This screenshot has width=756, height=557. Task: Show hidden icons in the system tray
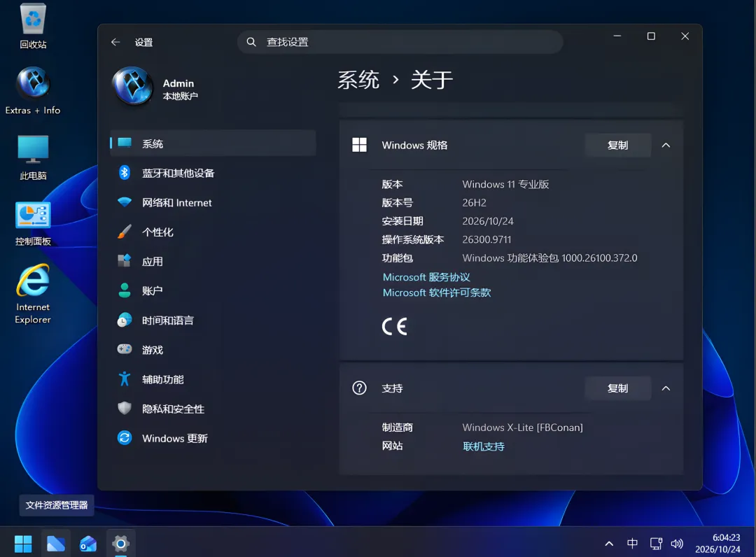point(609,544)
